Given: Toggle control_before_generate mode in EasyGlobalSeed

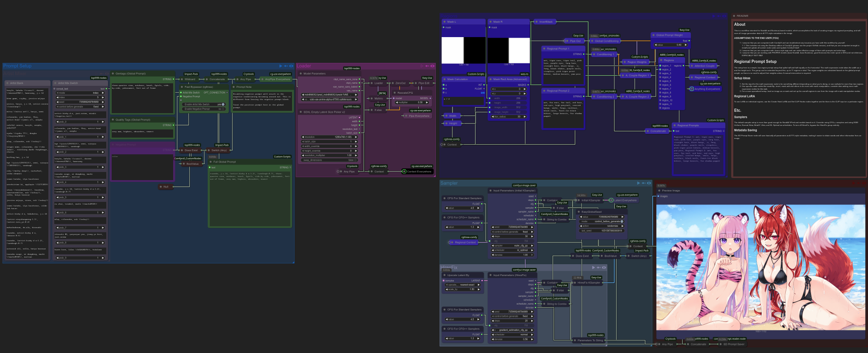Looking at the screenshot, I should tap(601, 221).
